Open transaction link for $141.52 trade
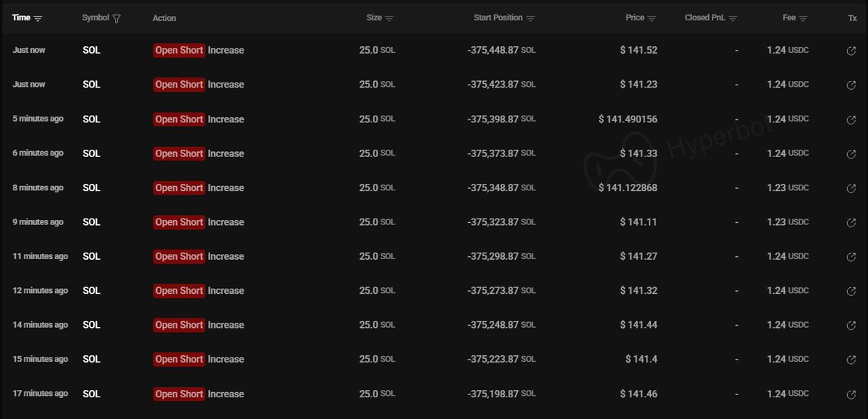 (851, 51)
